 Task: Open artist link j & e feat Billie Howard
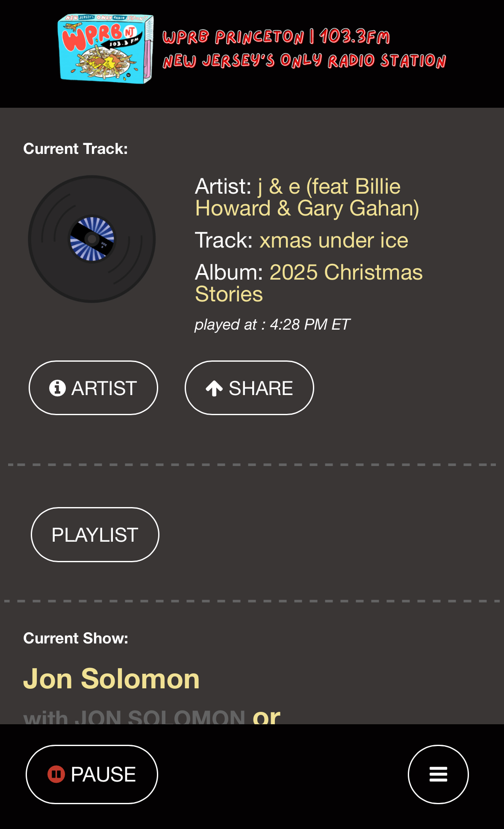tap(307, 198)
